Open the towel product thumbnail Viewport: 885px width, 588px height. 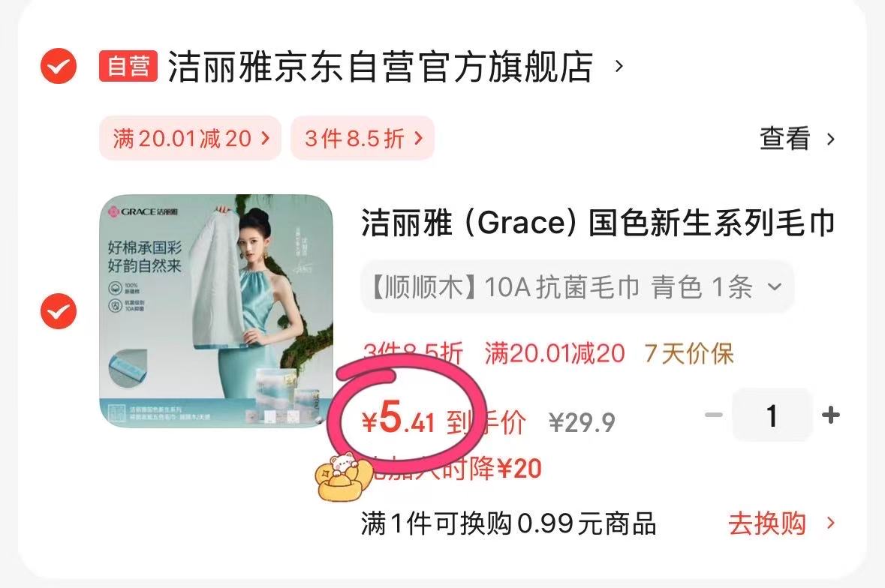(x=216, y=310)
